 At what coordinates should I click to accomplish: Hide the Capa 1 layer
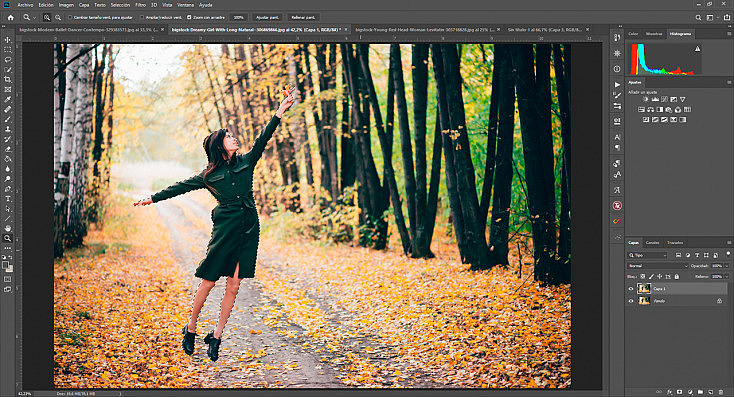click(631, 289)
